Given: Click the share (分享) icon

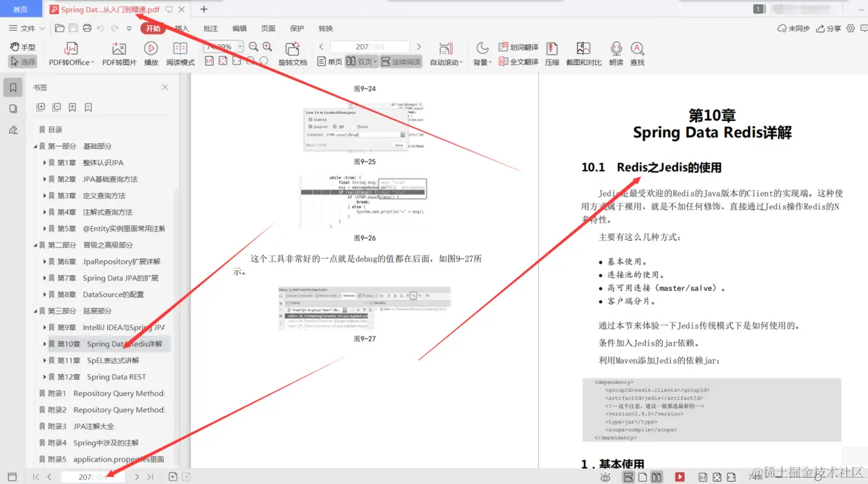Looking at the screenshot, I should tap(829, 29).
